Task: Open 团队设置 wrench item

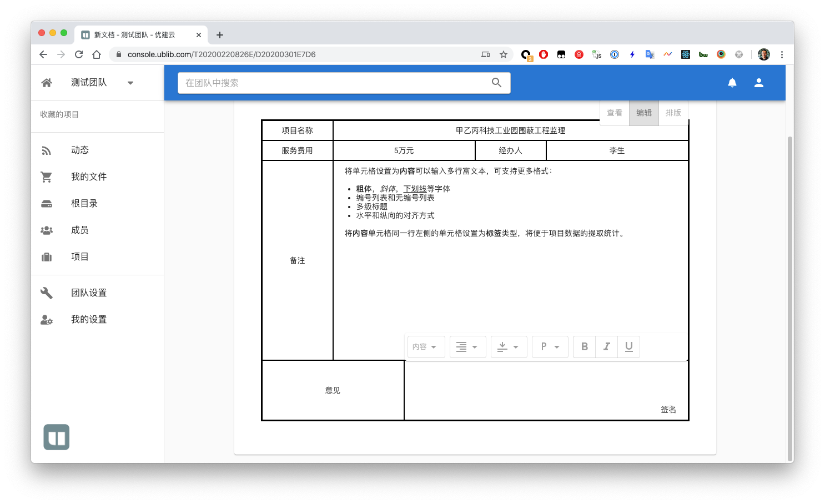Action: (x=88, y=293)
